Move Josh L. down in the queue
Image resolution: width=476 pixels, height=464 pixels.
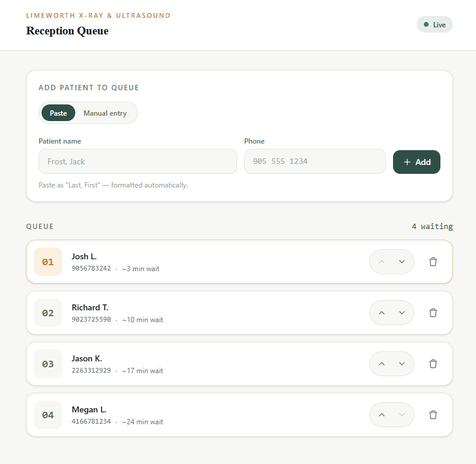click(402, 262)
